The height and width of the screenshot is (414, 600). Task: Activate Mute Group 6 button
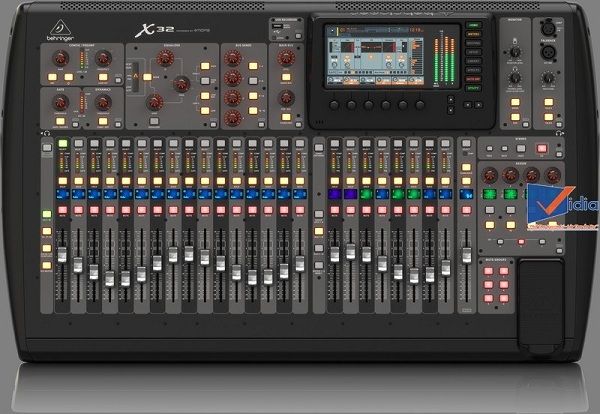pos(504,298)
